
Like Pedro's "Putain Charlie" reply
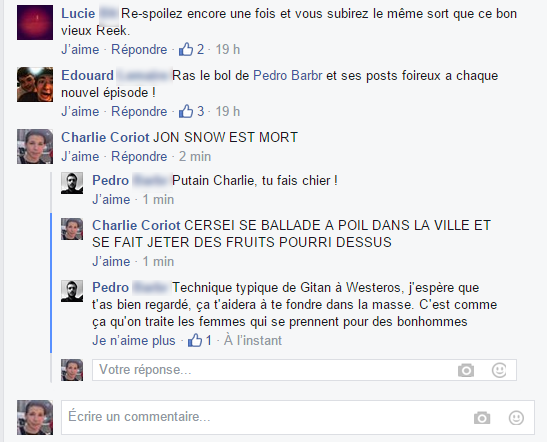click(111, 200)
